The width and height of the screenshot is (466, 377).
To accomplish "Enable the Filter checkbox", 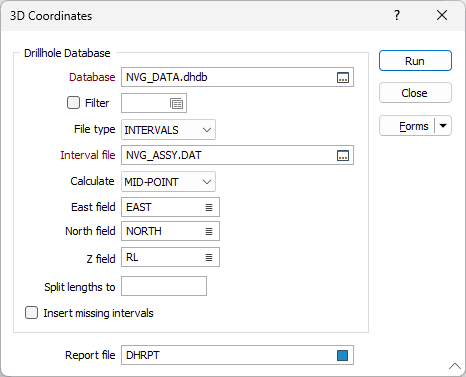I will point(73,103).
